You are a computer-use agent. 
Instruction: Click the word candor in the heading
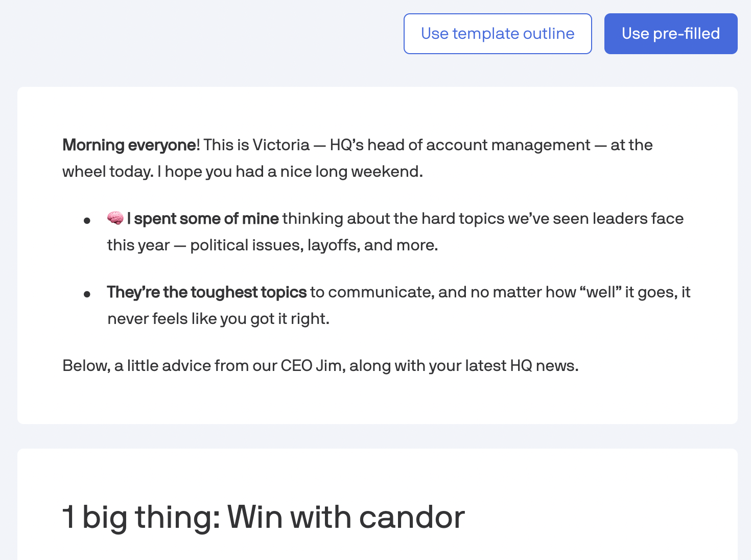[x=412, y=517]
